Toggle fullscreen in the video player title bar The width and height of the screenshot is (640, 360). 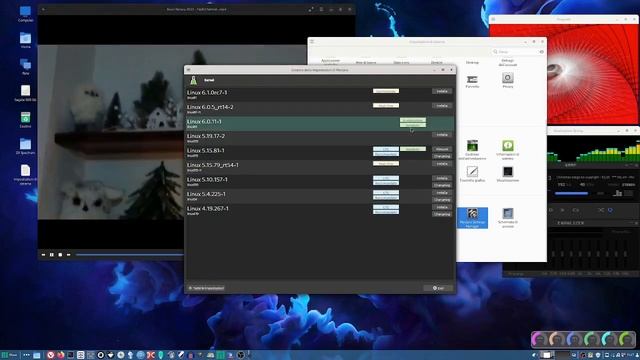pyautogui.click(x=311, y=9)
